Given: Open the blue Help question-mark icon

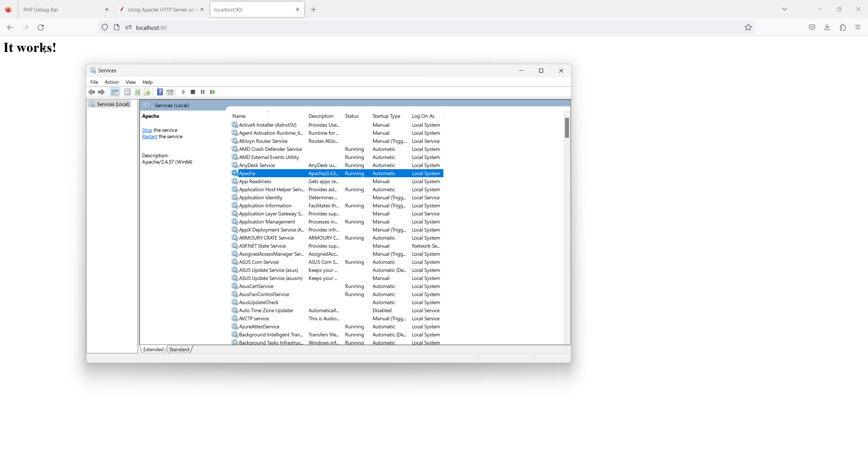Looking at the screenshot, I should pos(160,92).
